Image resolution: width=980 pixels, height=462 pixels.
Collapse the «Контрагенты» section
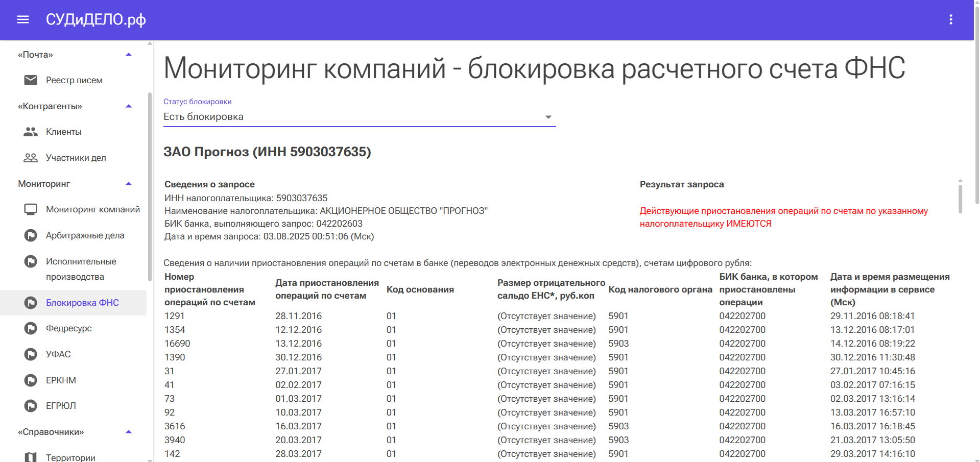129,106
